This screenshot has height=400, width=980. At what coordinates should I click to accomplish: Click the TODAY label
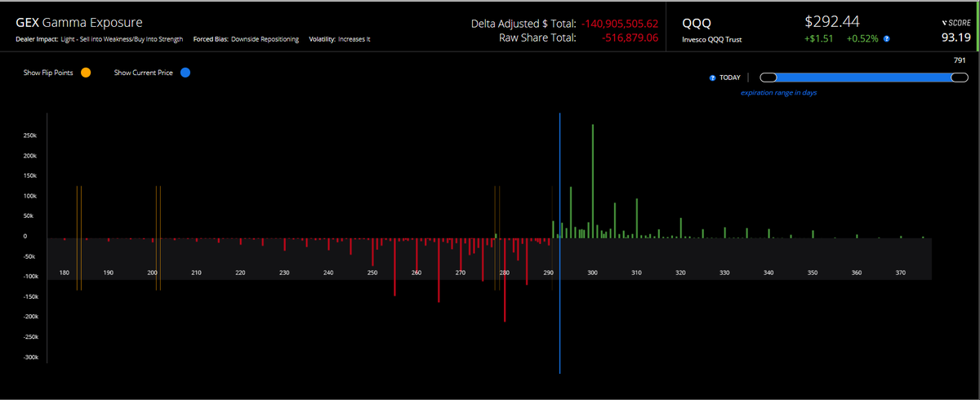(x=730, y=78)
